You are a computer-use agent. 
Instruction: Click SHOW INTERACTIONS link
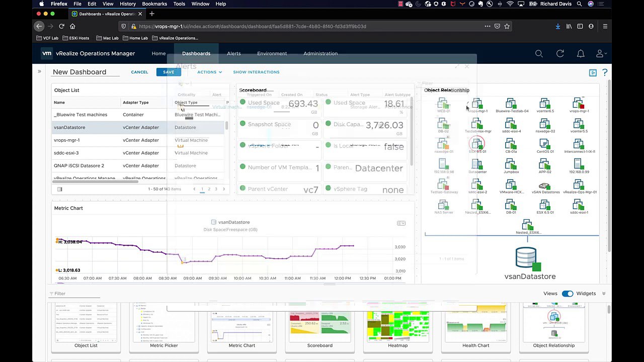[256, 72]
